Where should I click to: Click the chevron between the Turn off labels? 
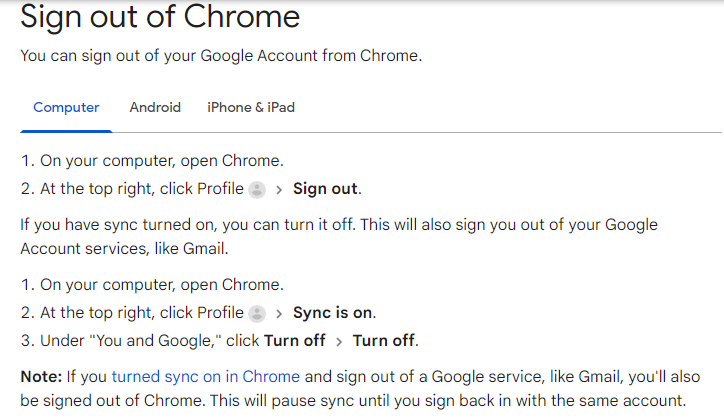tap(339, 342)
